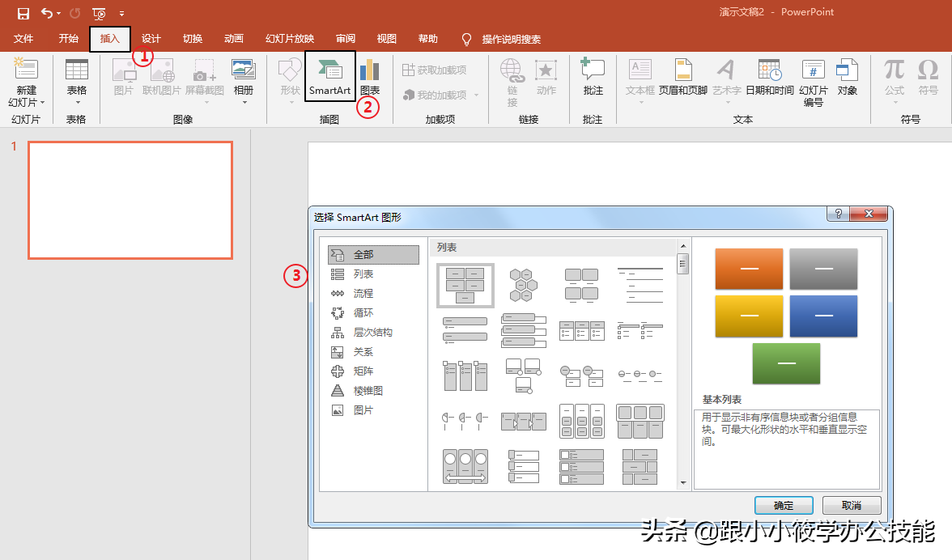Switch to the 开始 tab
Viewport: 952px width, 560px height.
(68, 39)
